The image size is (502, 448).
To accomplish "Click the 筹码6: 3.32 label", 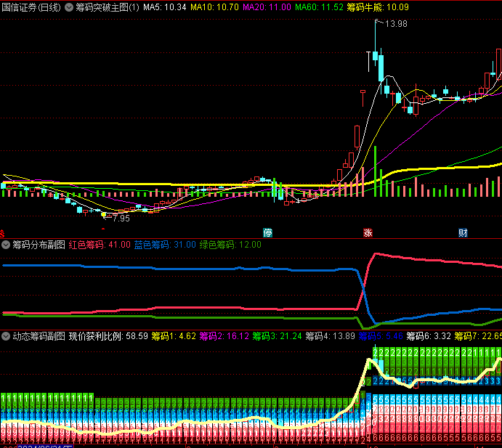I will [429, 336].
